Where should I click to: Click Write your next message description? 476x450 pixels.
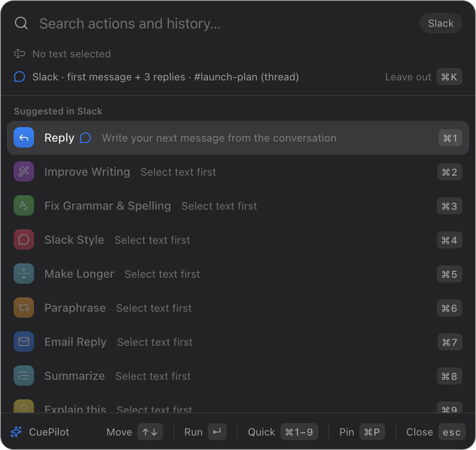click(219, 138)
